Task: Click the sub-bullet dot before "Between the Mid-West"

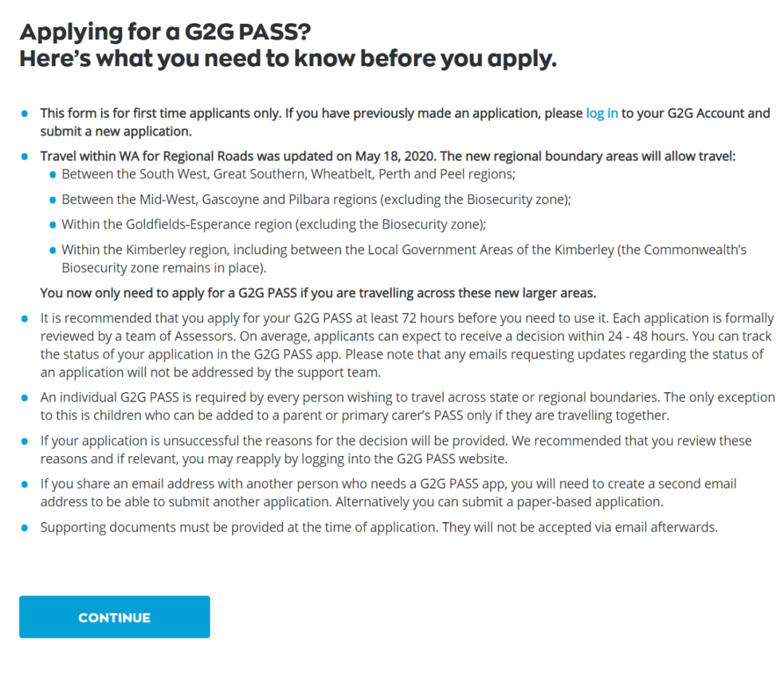Action: 52,200
